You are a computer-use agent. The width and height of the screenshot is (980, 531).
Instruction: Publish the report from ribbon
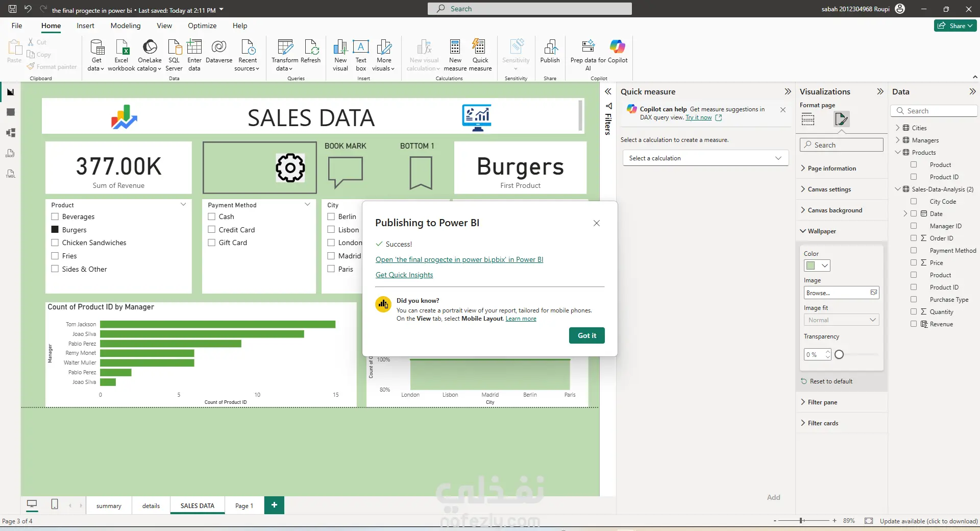550,51
